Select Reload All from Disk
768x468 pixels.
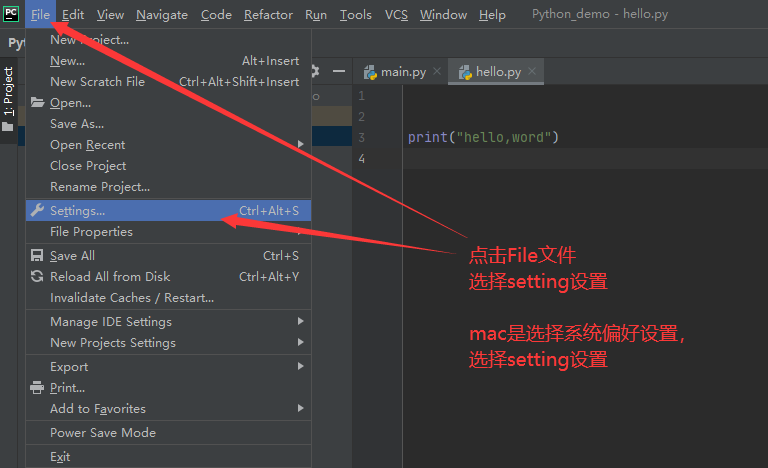point(168,277)
